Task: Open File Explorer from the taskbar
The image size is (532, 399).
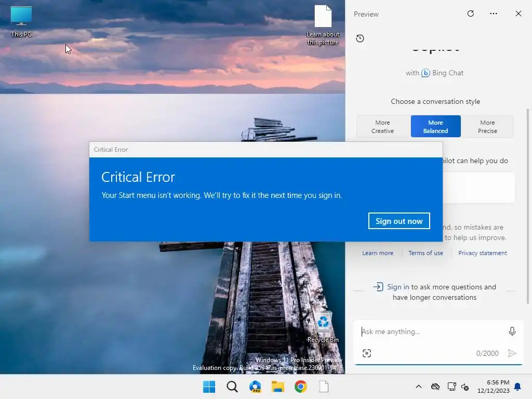Action: click(278, 387)
